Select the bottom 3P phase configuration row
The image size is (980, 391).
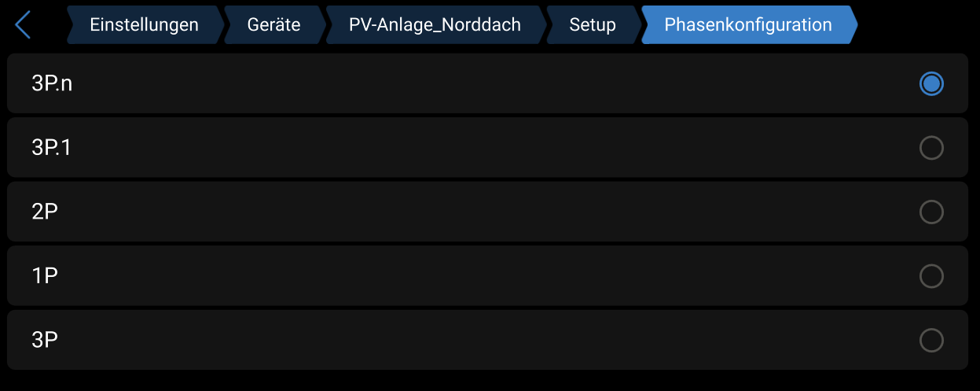tap(487, 340)
